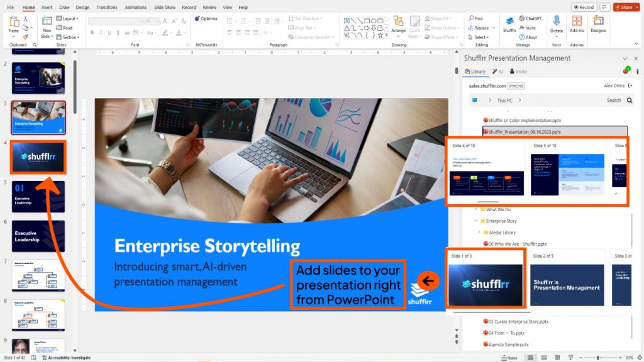Click the notification badge icon in Shufflr pane
Image resolution: width=644 pixels, height=362 pixels.
pyautogui.click(x=626, y=70)
